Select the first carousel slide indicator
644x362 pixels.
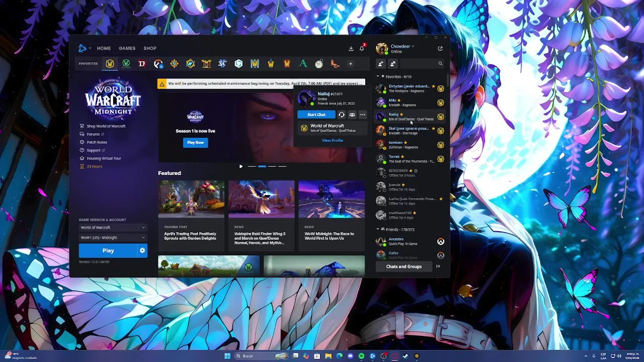[252, 166]
